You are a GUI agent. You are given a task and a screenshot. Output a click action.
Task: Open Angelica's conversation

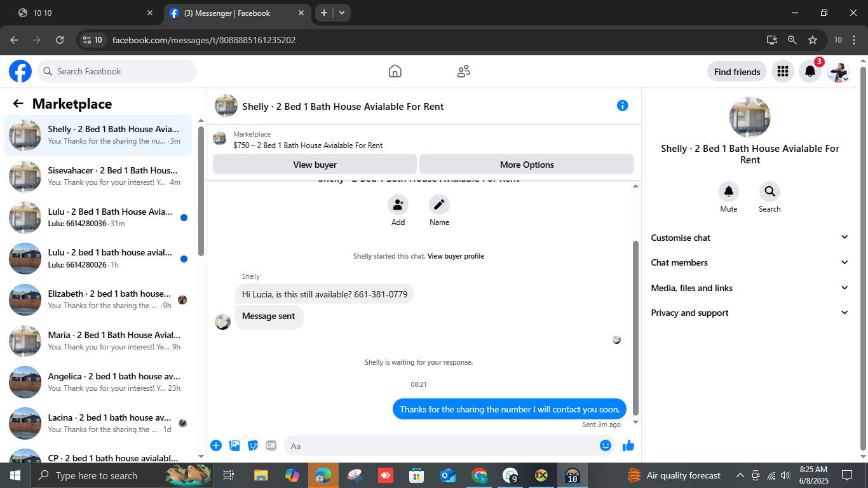point(98,383)
